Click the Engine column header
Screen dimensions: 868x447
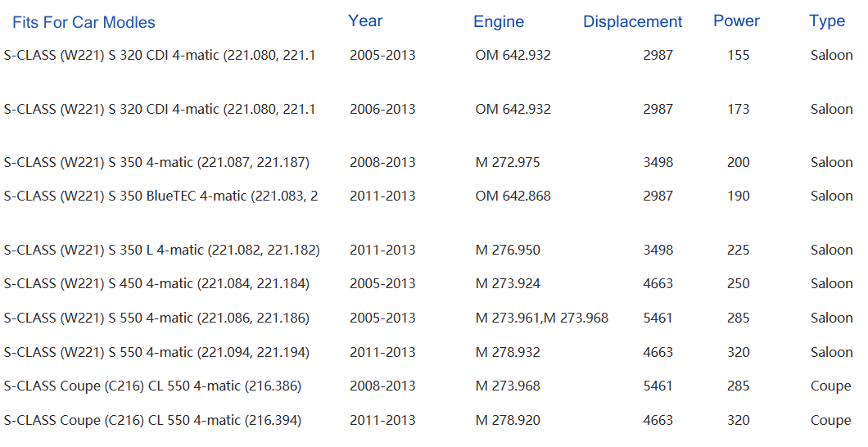(499, 22)
